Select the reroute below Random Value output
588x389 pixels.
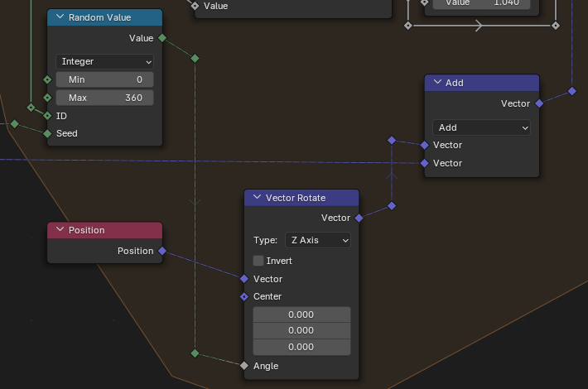pyautogui.click(x=195, y=59)
